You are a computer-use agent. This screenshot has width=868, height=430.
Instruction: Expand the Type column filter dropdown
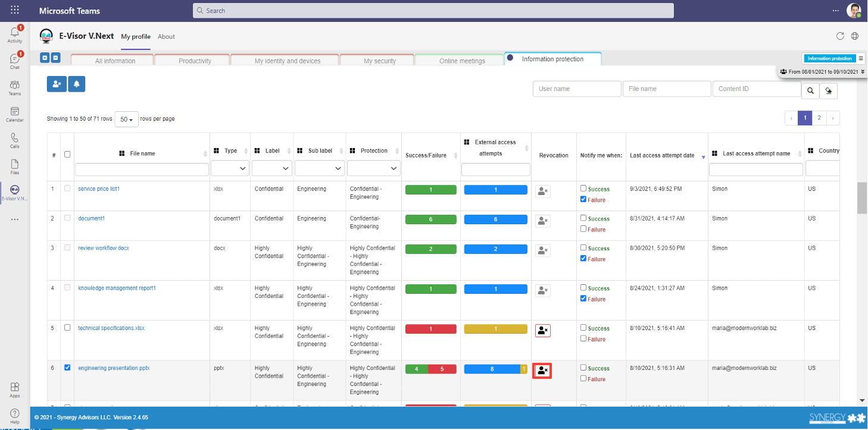[x=230, y=169]
